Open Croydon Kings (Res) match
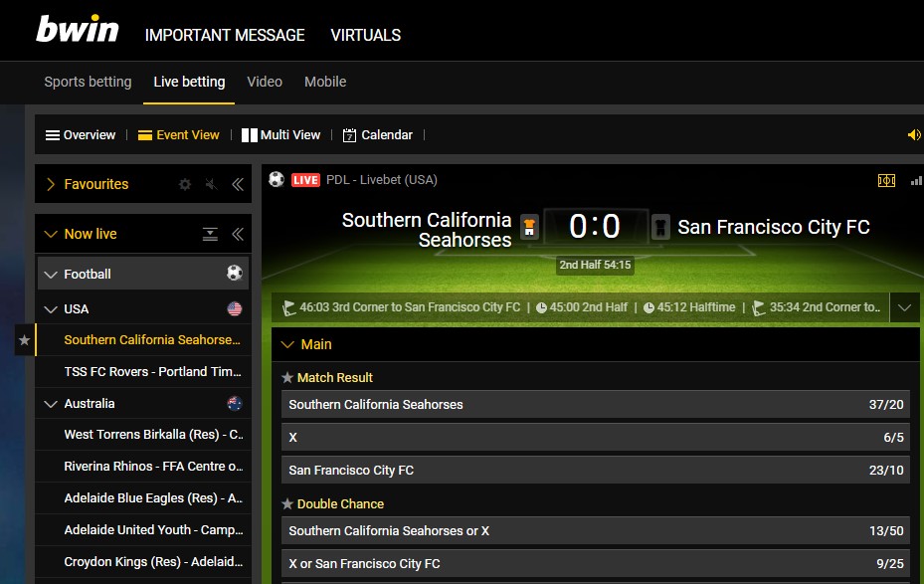Screen dimensions: 924x584 tap(143, 561)
